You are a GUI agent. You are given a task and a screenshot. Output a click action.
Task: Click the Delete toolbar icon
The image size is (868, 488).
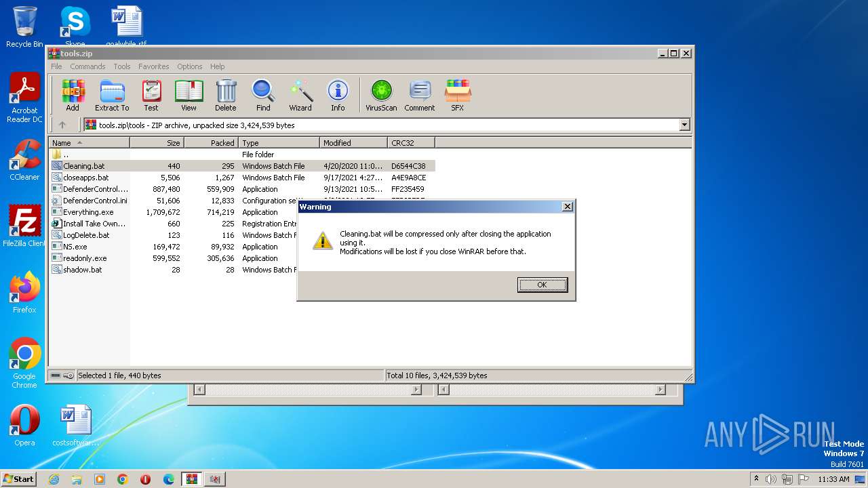point(226,96)
